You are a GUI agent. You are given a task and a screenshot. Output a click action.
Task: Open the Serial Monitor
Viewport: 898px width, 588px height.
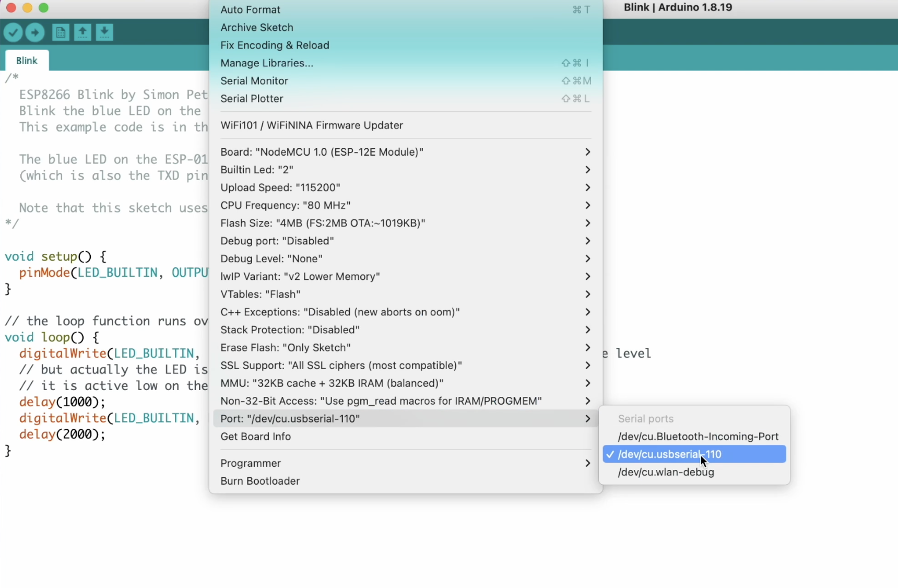(406, 81)
